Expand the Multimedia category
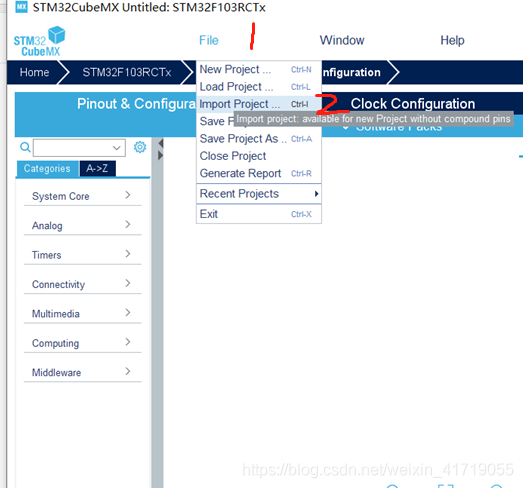This screenshot has width=523, height=488. 82,313
